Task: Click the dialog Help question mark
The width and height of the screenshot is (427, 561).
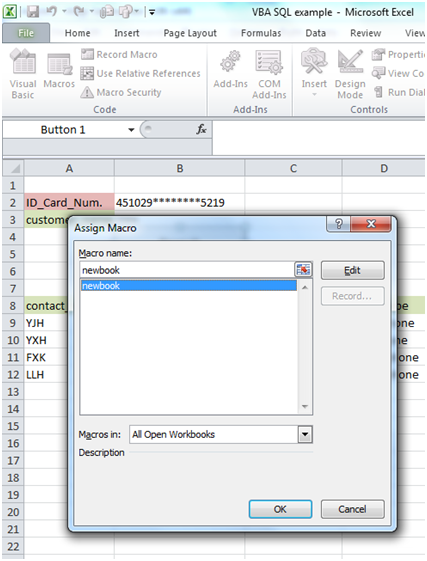Action: pyautogui.click(x=339, y=224)
